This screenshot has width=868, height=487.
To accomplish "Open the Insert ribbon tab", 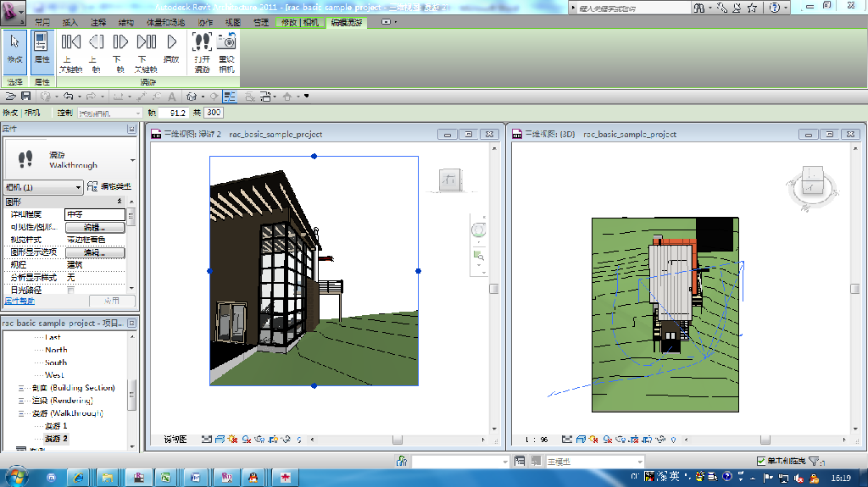I will (70, 22).
